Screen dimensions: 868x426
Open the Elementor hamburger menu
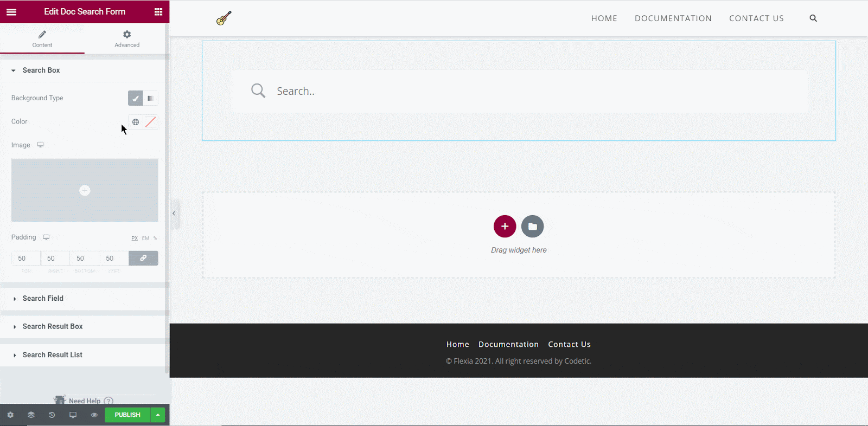pyautogui.click(x=11, y=11)
